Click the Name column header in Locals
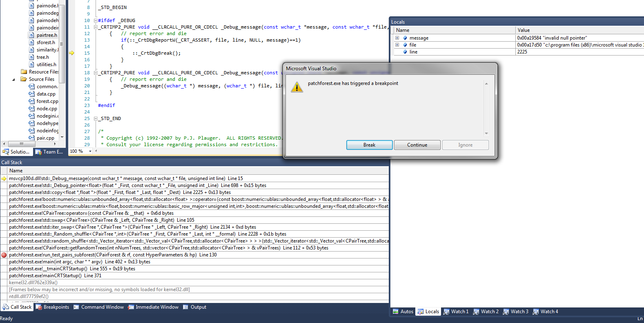 pyautogui.click(x=454, y=30)
